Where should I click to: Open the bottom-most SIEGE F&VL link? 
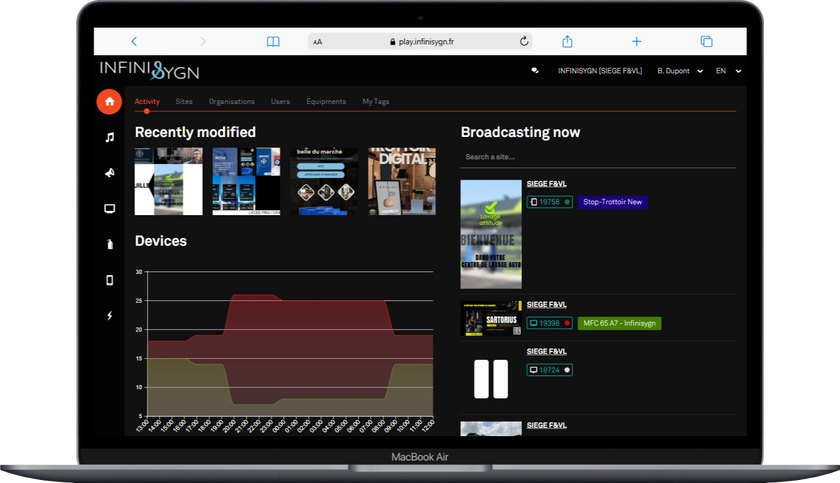point(546,425)
